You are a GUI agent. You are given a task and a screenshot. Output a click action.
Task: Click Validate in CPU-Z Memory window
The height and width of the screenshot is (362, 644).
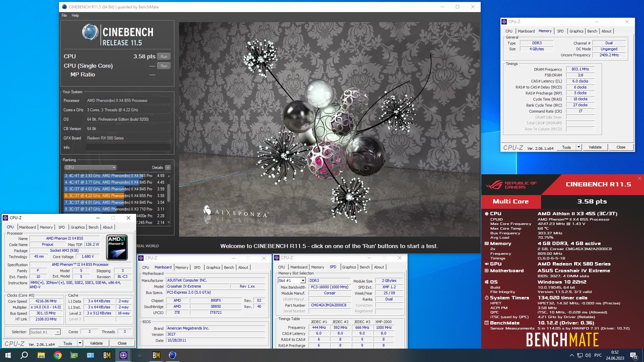pos(595,147)
